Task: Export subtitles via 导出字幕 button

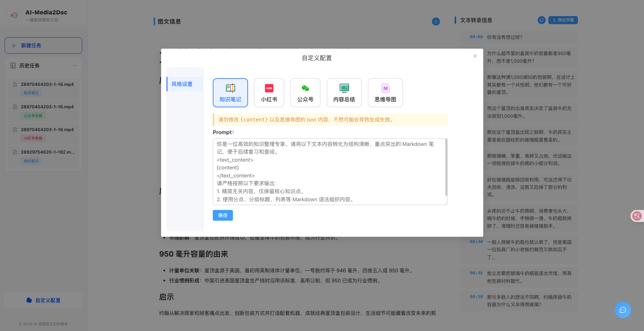Action: (563, 20)
